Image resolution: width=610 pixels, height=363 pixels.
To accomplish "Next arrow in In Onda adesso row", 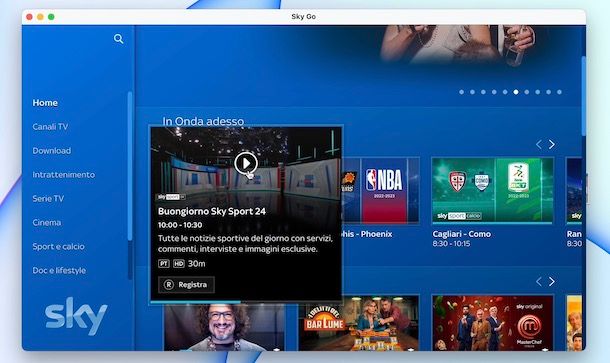I will pyautogui.click(x=552, y=145).
